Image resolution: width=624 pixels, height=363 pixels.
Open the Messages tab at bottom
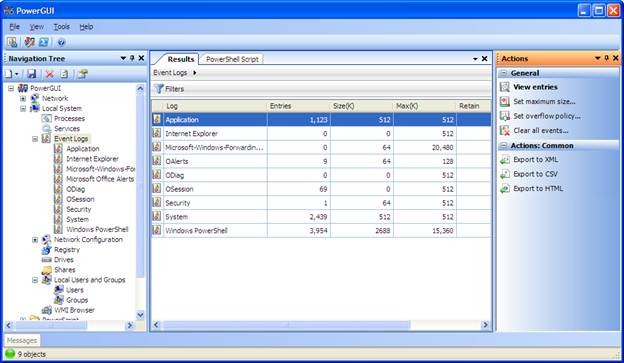click(22, 341)
